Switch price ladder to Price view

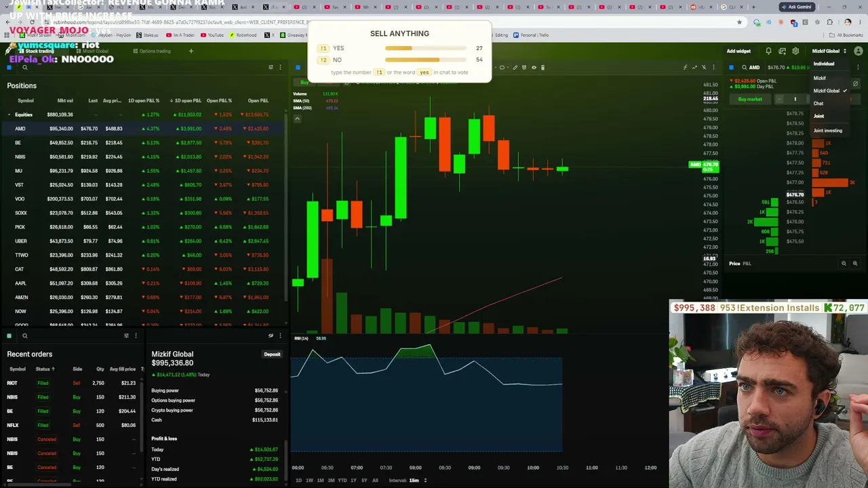pyautogui.click(x=734, y=264)
